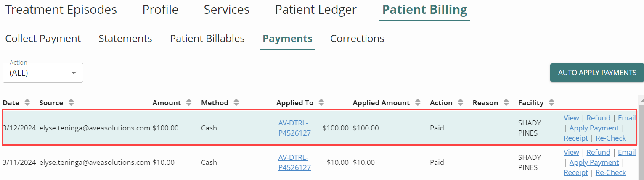Click the table's vertical scrollbar
The image size is (644, 180).
click(x=641, y=138)
